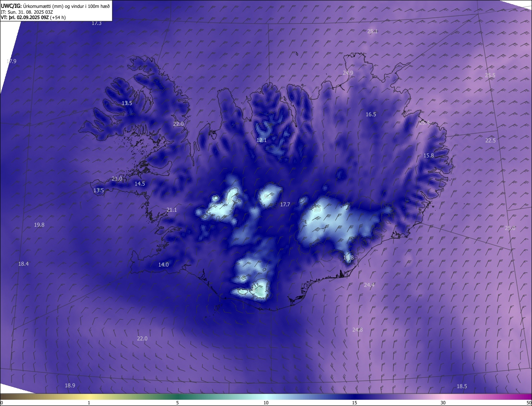Click the color scale tick label 0

pyautogui.click(x=2, y=403)
